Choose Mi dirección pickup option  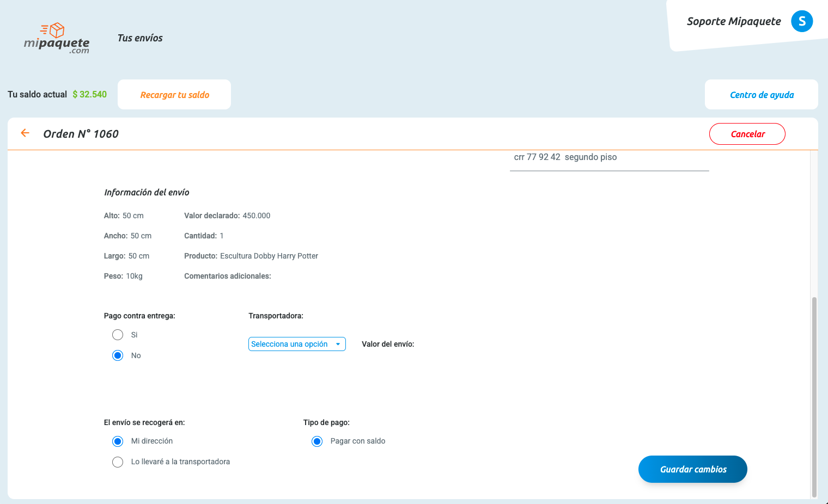[x=118, y=441]
